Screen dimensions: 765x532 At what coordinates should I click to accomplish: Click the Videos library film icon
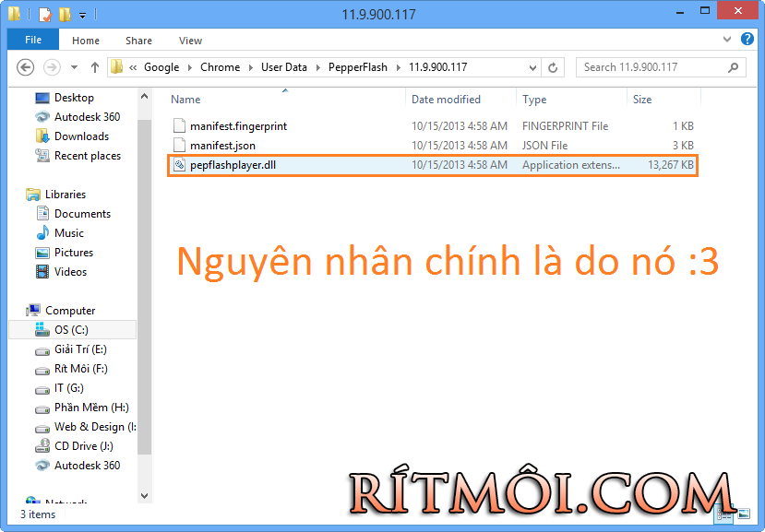coord(42,272)
